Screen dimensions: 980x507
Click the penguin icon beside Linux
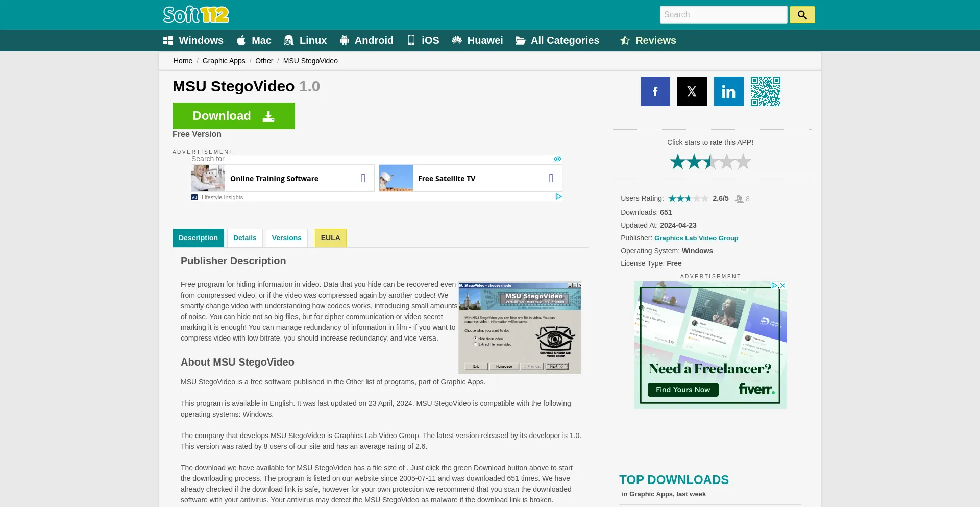289,40
